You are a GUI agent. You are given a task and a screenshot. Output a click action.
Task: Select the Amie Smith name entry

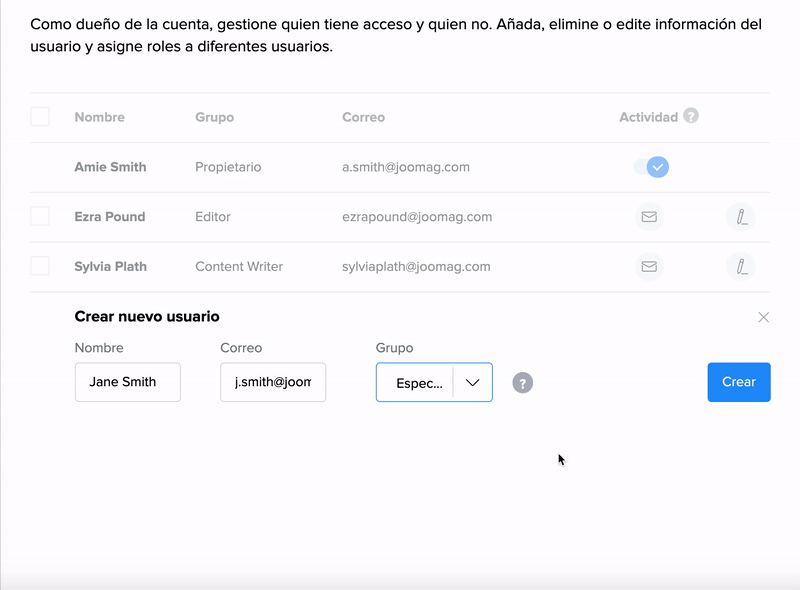click(110, 167)
